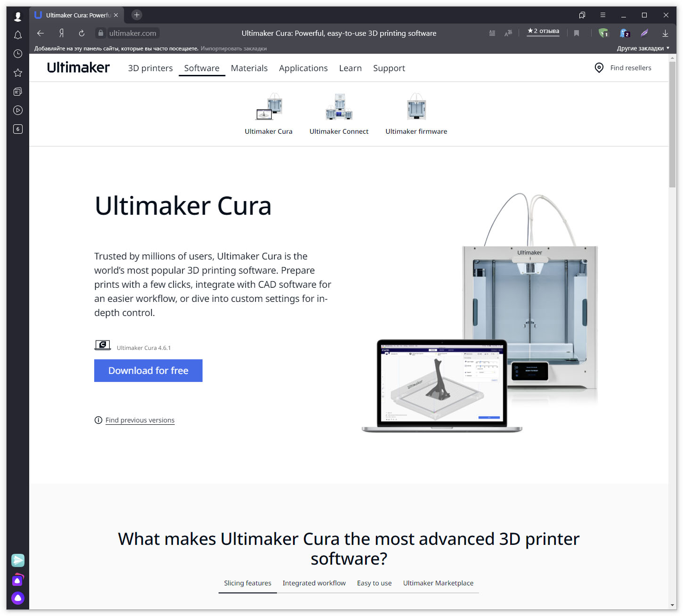The height and width of the screenshot is (616, 683).
Task: Click the scrollbar down arrow
Action: [673, 605]
